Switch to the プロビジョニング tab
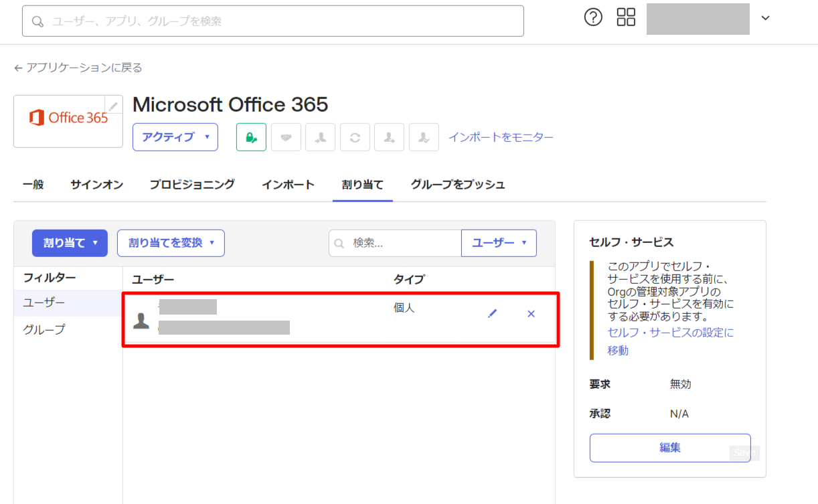Image resolution: width=818 pixels, height=504 pixels. [192, 185]
